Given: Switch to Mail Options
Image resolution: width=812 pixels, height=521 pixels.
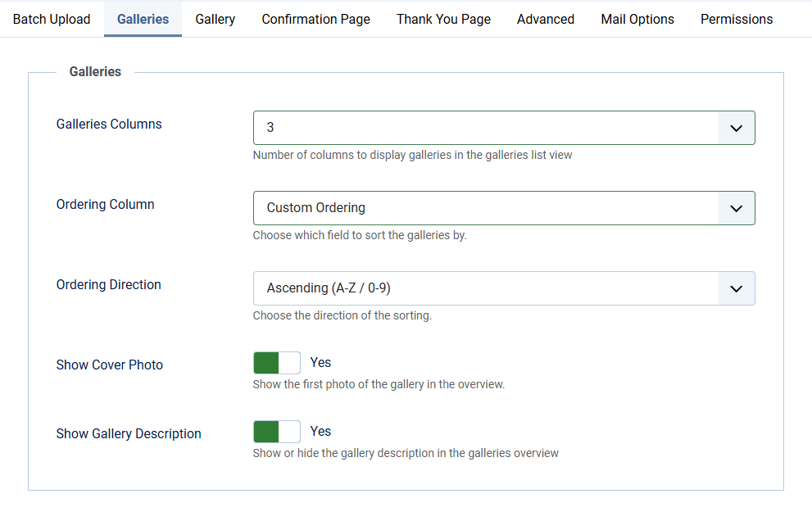Looking at the screenshot, I should pyautogui.click(x=637, y=19).
